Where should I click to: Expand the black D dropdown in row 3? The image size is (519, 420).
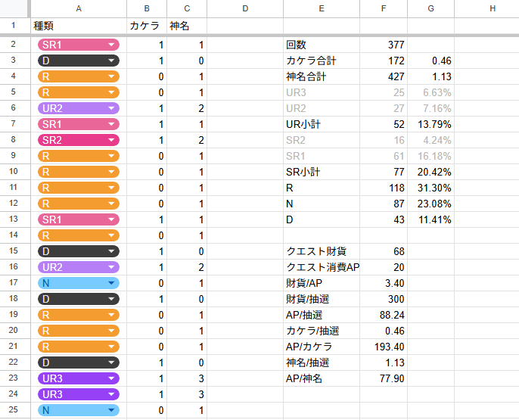(x=112, y=61)
